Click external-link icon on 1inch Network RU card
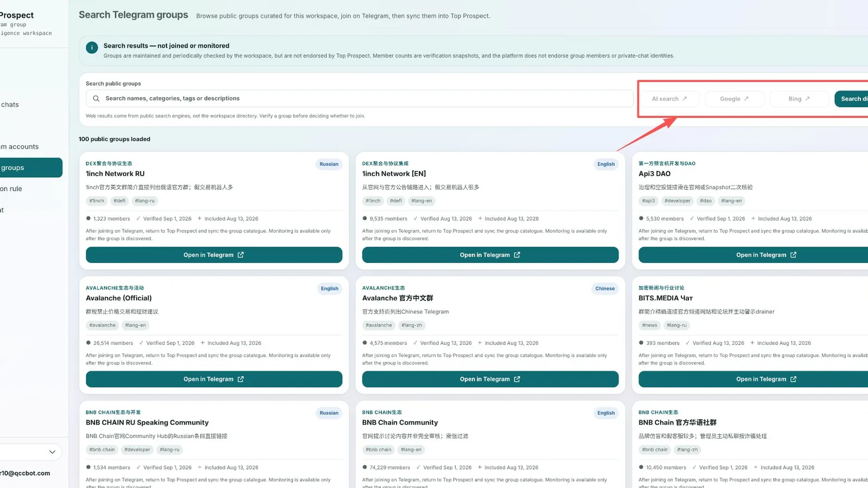This screenshot has height=488, width=868. [x=241, y=255]
